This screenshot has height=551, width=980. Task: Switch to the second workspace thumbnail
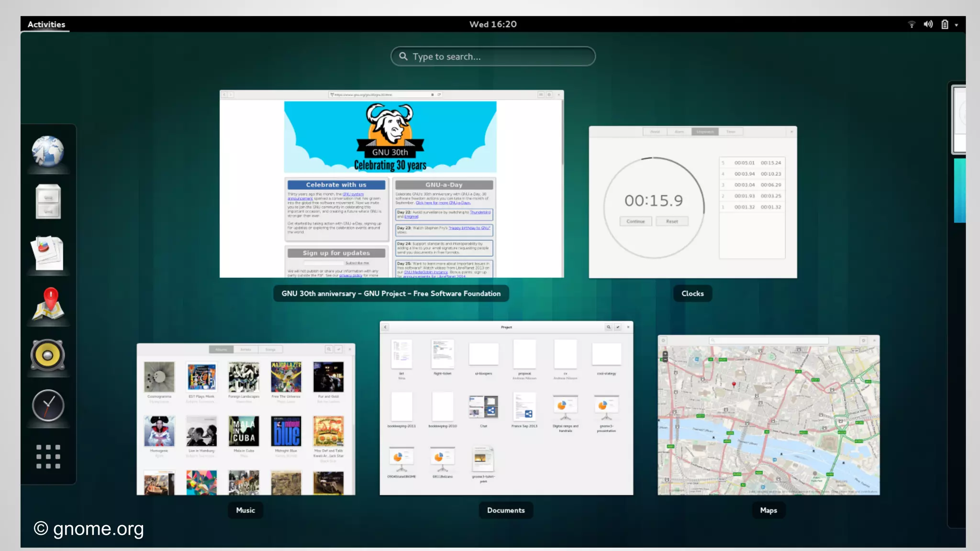[x=959, y=190]
